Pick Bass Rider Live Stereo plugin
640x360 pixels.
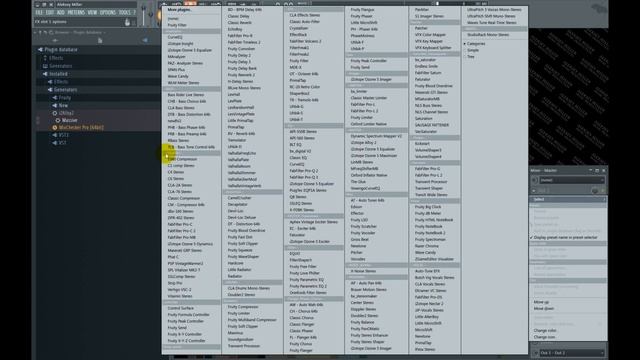[x=186, y=95]
